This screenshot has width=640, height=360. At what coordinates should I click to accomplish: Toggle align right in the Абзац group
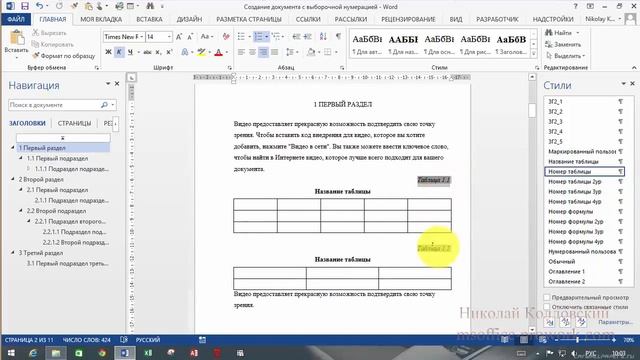pyautogui.click(x=263, y=52)
